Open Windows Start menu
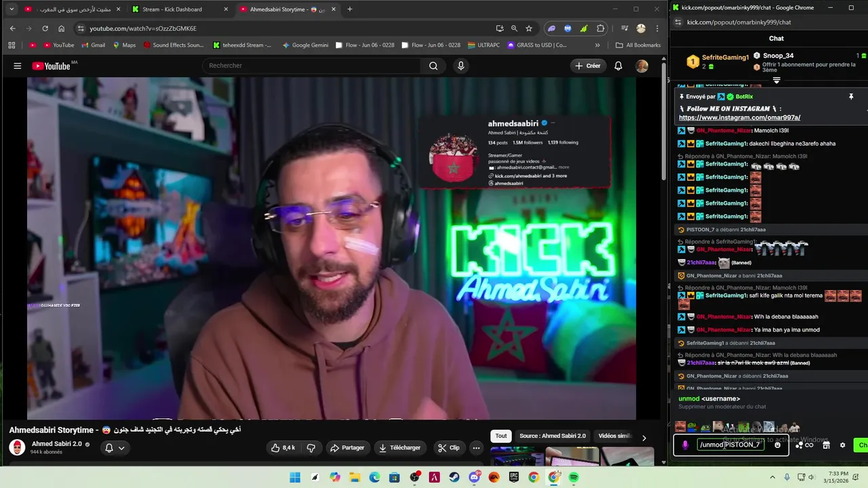 [295, 478]
